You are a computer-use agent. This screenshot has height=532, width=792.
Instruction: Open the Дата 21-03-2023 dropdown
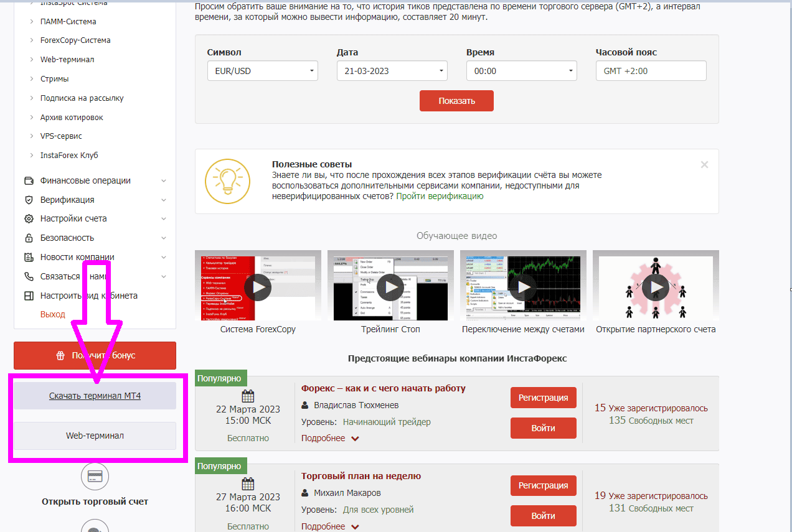(x=392, y=71)
